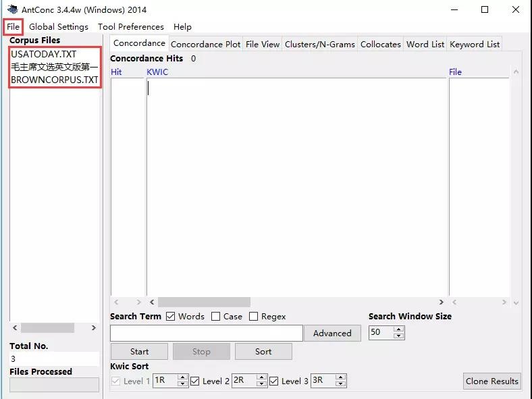Click the Sort button
The image size is (532, 399).
click(x=263, y=352)
